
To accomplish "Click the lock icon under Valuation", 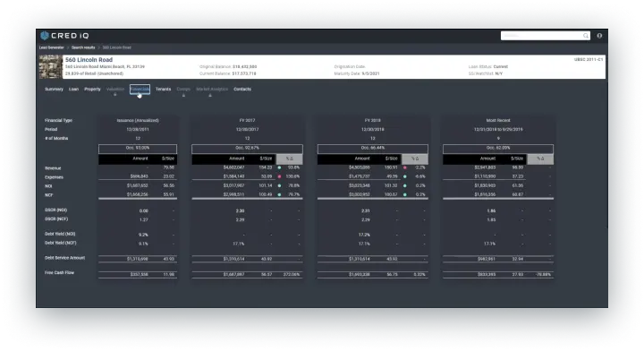I will (x=115, y=95).
